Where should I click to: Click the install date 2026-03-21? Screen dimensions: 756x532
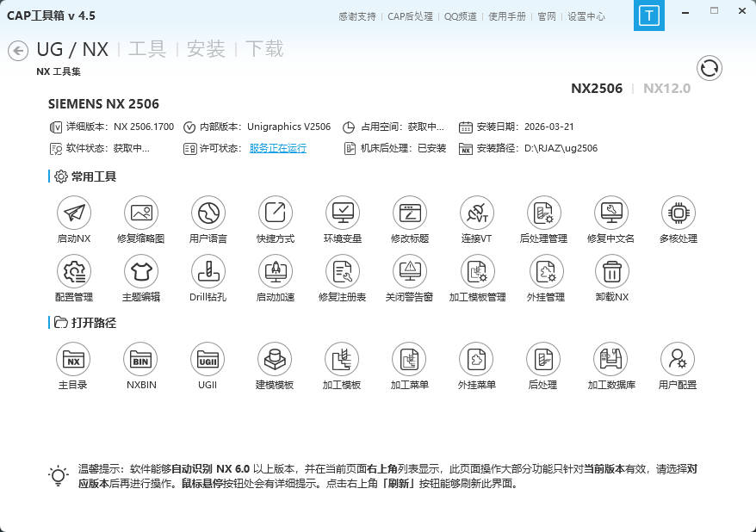click(549, 127)
